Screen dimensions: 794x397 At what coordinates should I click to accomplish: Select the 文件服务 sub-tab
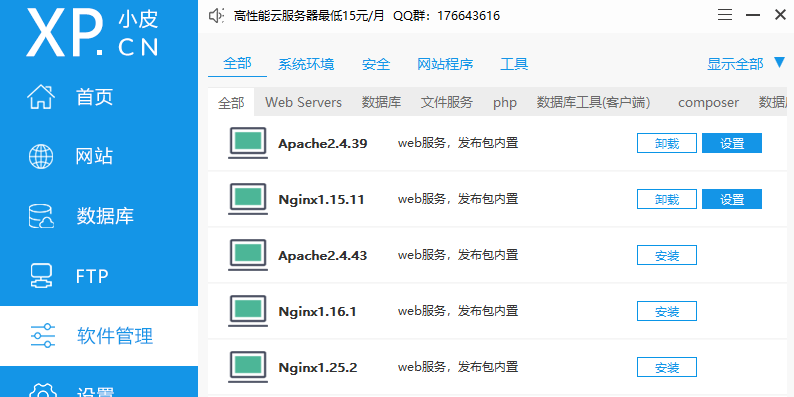[447, 102]
